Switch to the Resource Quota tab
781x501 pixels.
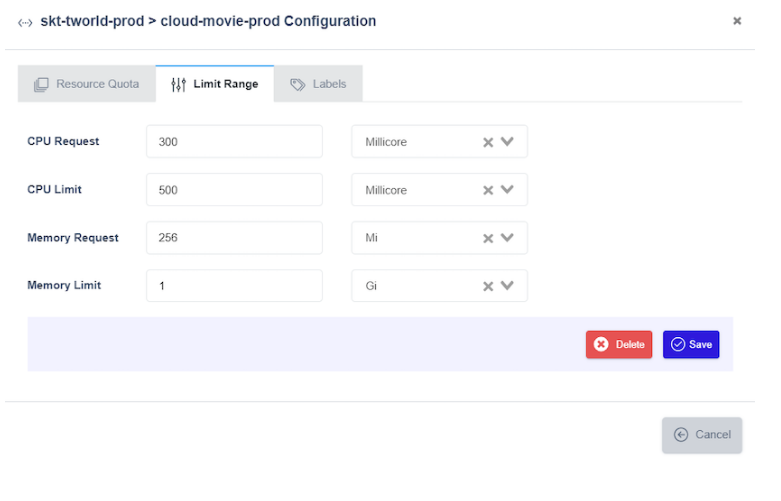point(87,84)
